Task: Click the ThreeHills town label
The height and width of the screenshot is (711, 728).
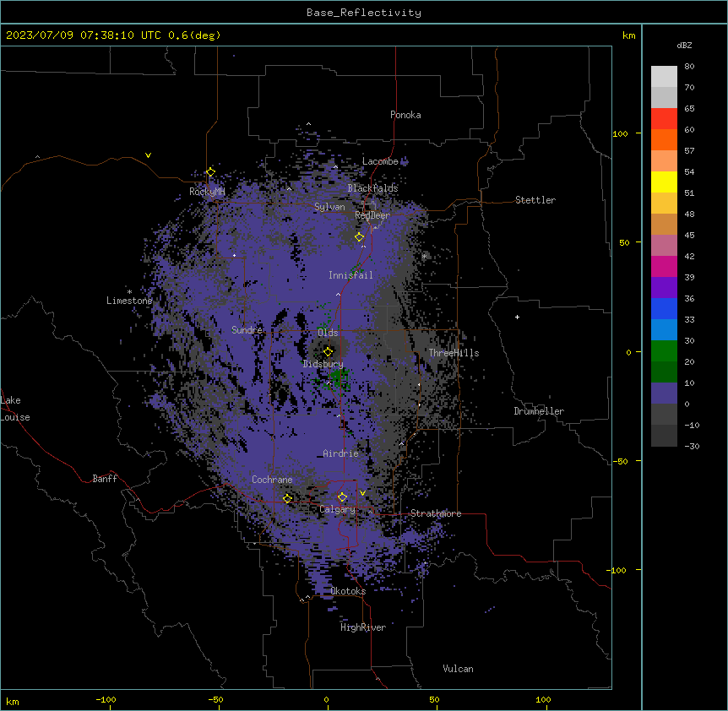Action: (454, 353)
